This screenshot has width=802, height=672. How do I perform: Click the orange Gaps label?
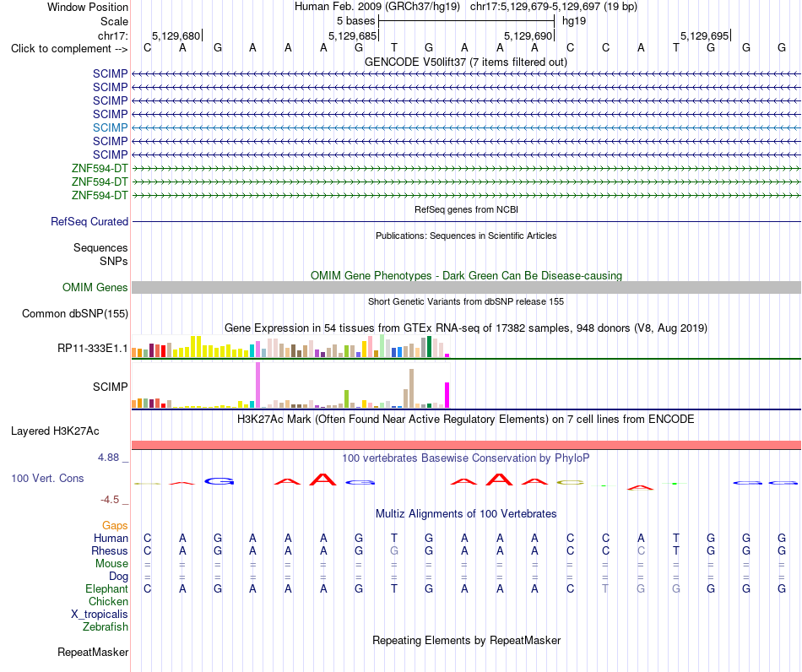(x=115, y=525)
